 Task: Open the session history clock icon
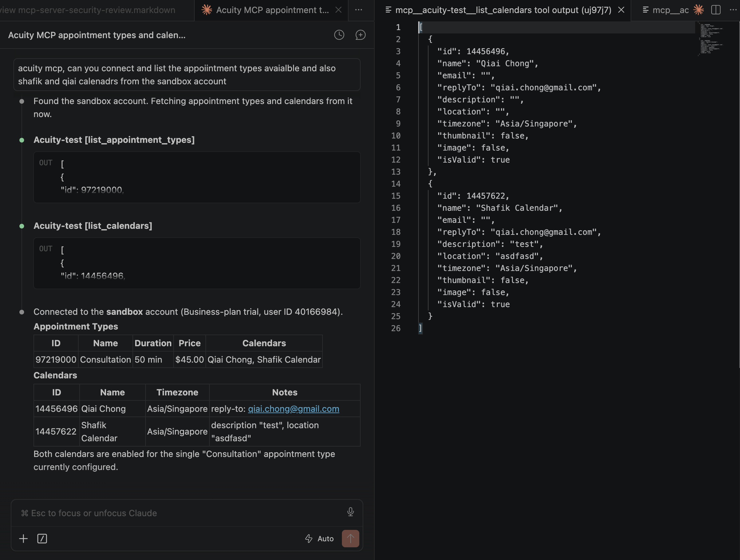pyautogui.click(x=339, y=35)
